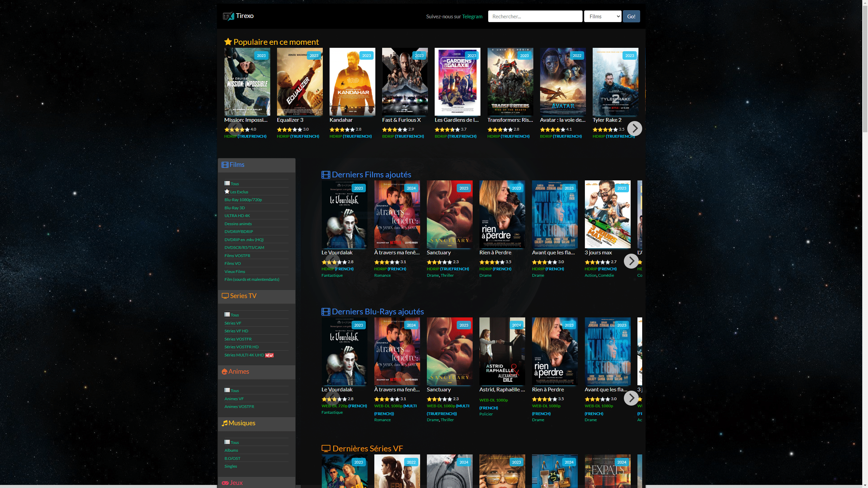
Task: Click the Go! search button
Action: pyautogui.click(x=631, y=16)
